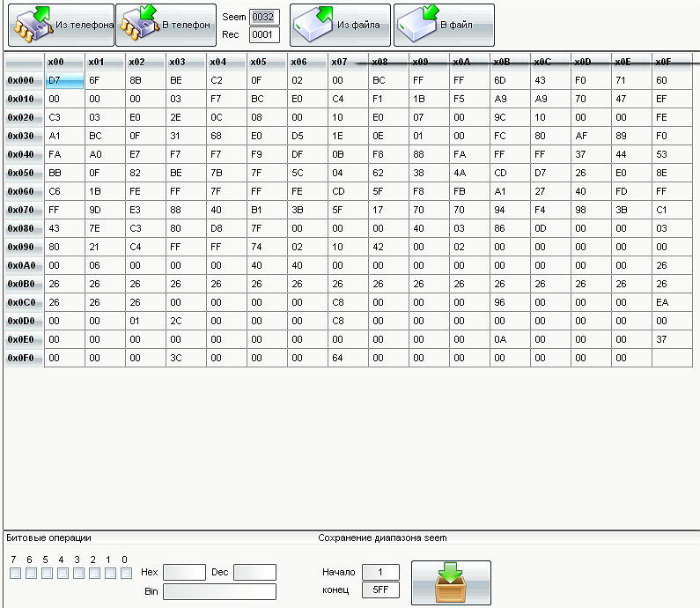Screen dimensions: 700x608
Task: Click the 0x0B0 row header
Action: (x=24, y=284)
